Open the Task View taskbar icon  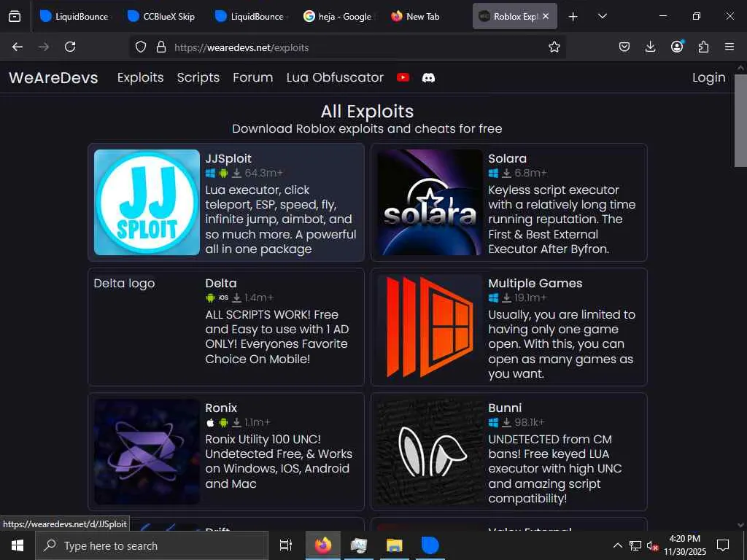[x=286, y=545]
